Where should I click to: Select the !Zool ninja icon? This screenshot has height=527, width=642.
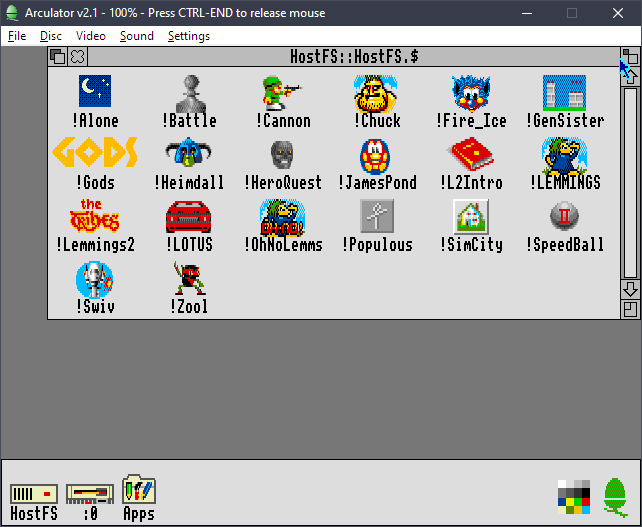pos(189,278)
